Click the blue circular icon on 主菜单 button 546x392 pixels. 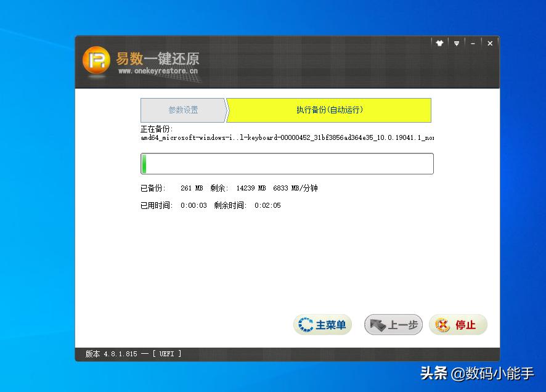(305, 324)
